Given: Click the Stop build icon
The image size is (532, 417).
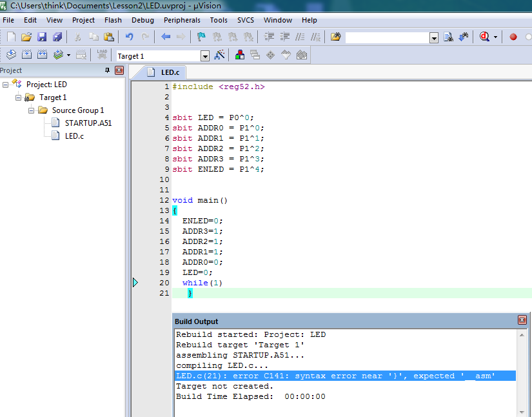Looking at the screenshot, I should [x=81, y=54].
